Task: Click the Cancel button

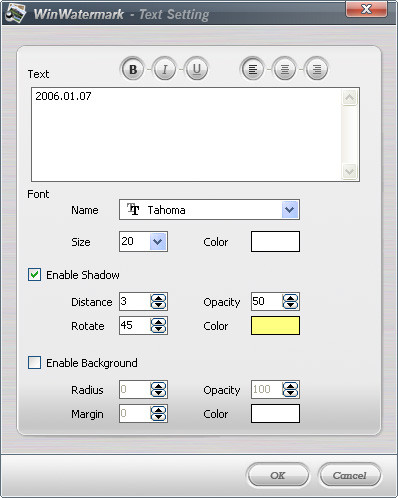Action: (x=350, y=475)
